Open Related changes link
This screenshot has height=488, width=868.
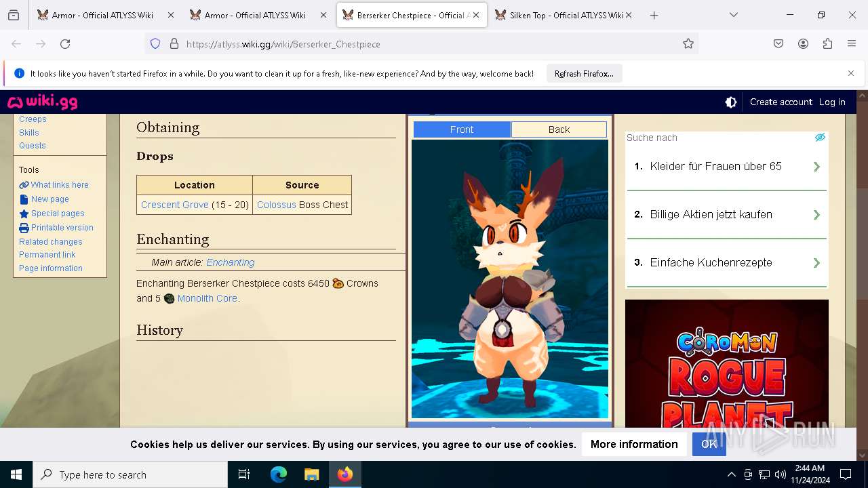51,242
